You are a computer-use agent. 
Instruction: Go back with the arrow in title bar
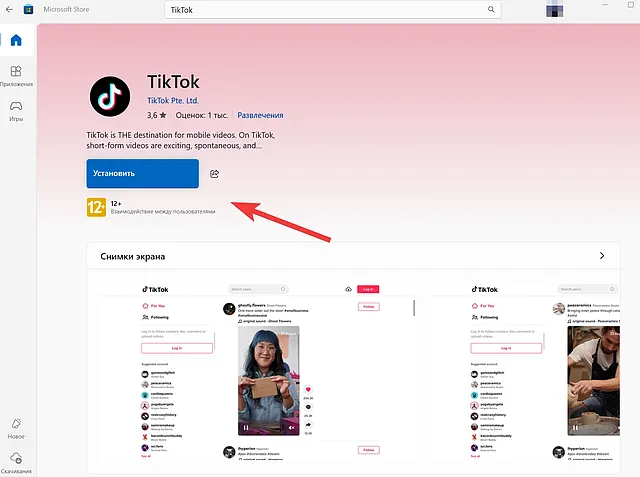click(x=9, y=9)
